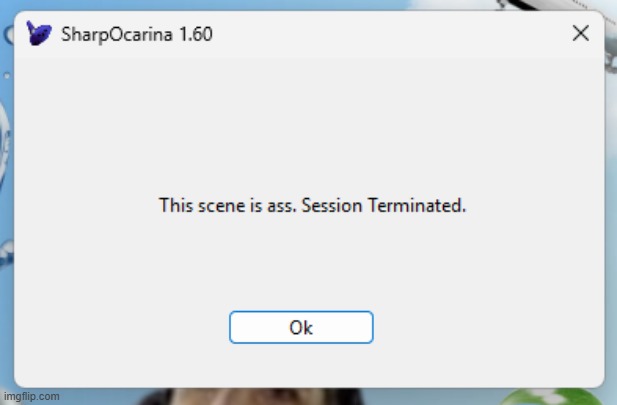The width and height of the screenshot is (617, 405).
Task: Click the empty title bar area beside the title
Action: tap(380, 34)
